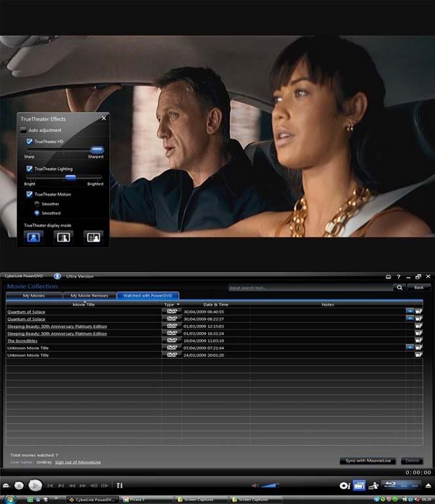435x504 pixels.
Task: Open the Windows Start button
Action: [x=9, y=499]
